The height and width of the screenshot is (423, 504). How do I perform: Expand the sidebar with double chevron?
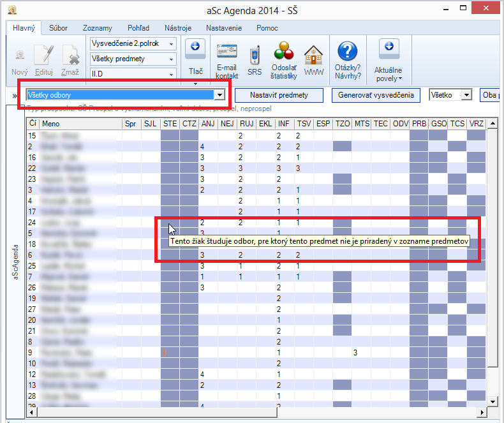point(15,96)
